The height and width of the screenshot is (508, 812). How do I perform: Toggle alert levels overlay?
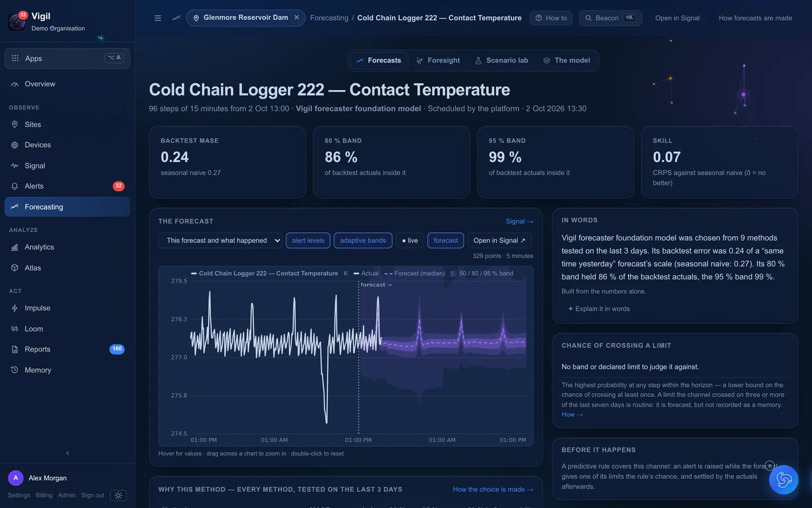(x=308, y=240)
